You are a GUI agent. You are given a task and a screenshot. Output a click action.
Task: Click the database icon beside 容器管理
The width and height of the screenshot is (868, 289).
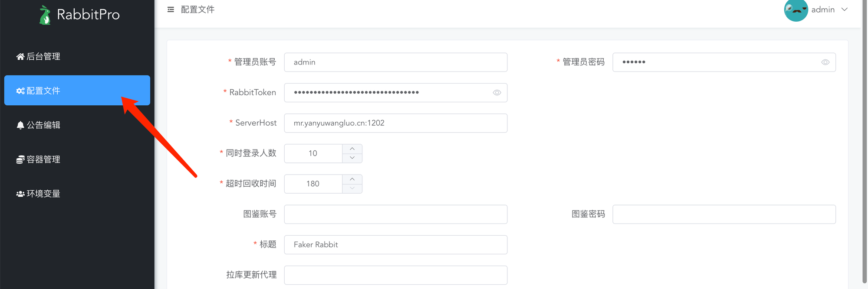pos(19,159)
